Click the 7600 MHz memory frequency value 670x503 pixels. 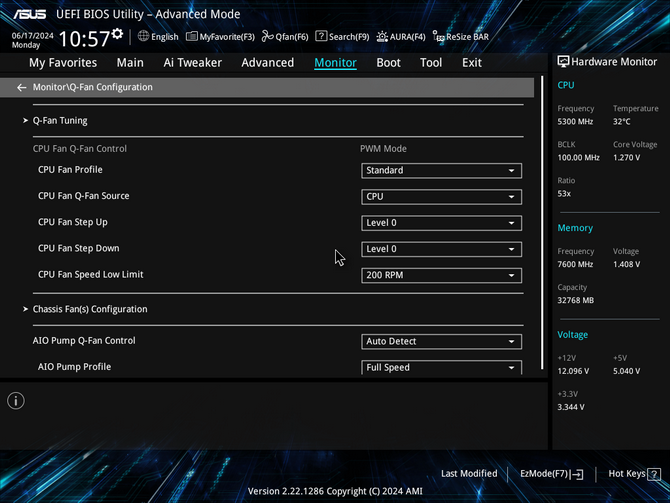pyautogui.click(x=575, y=265)
